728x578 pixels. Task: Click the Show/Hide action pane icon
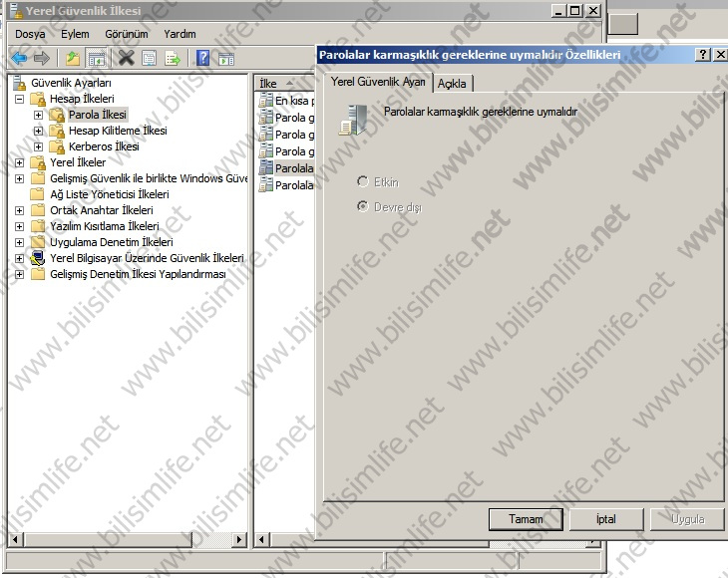[225, 58]
